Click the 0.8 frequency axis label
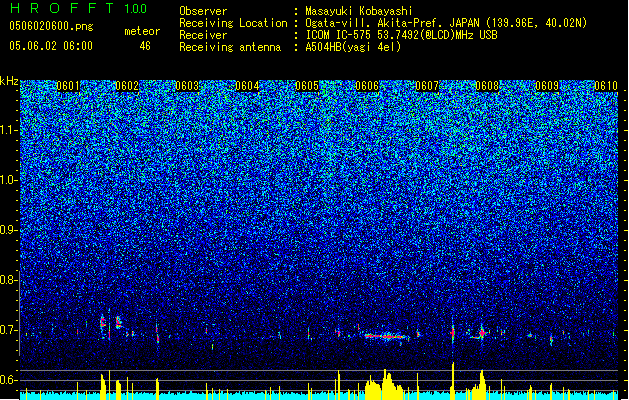The height and width of the screenshot is (400, 629). (x=9, y=280)
